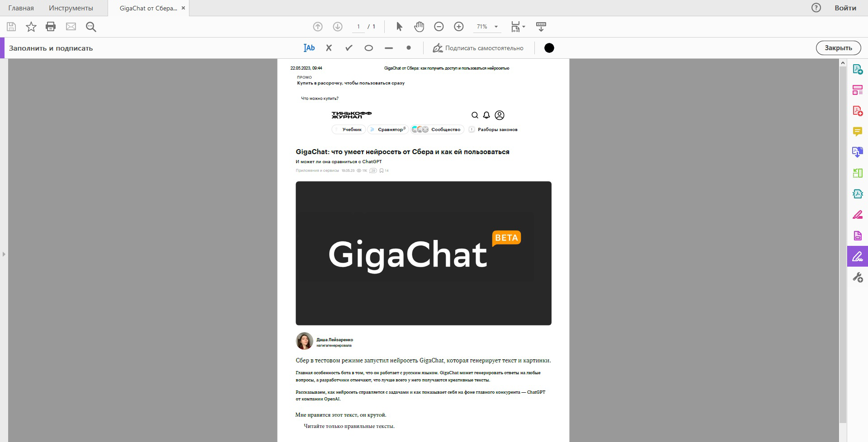The height and width of the screenshot is (442, 868).
Task: Click the 'Приложения и сервисы' category label
Action: [317, 171]
